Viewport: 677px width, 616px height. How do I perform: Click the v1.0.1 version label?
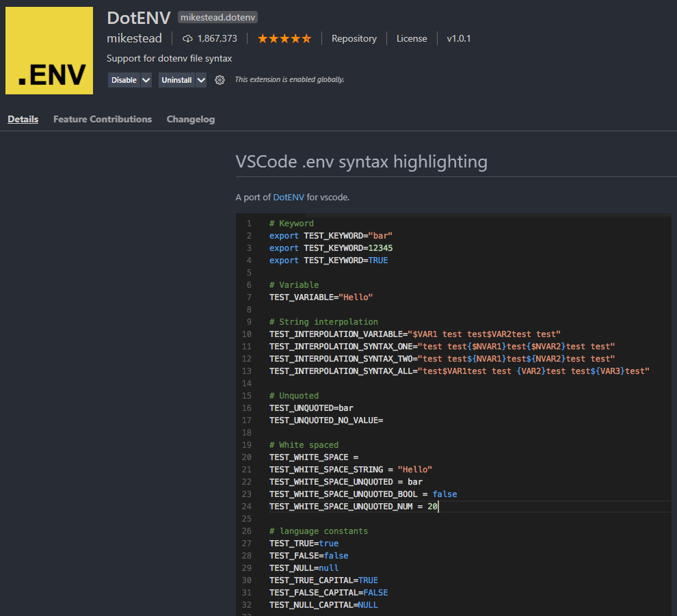(459, 38)
